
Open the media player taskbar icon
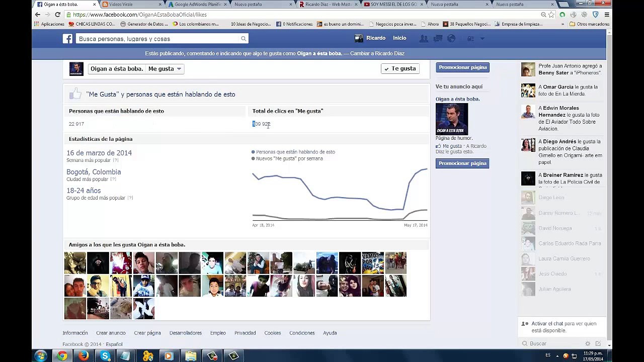point(169,356)
